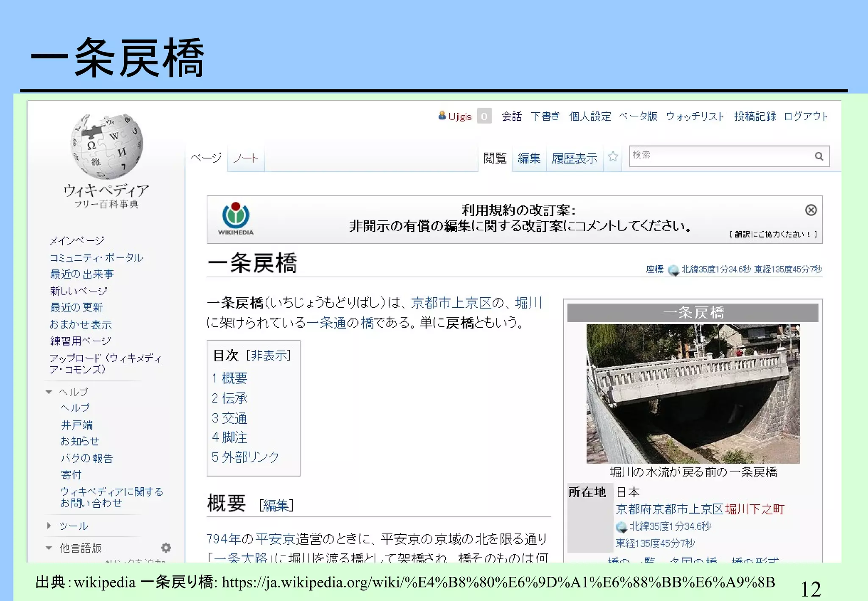This screenshot has height=601, width=868.
Task: Open 橋 link in intro paragraph
Action: [367, 323]
